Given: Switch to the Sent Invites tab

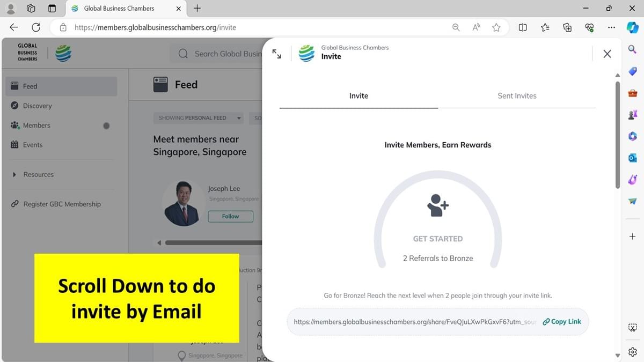Looking at the screenshot, I should (517, 95).
